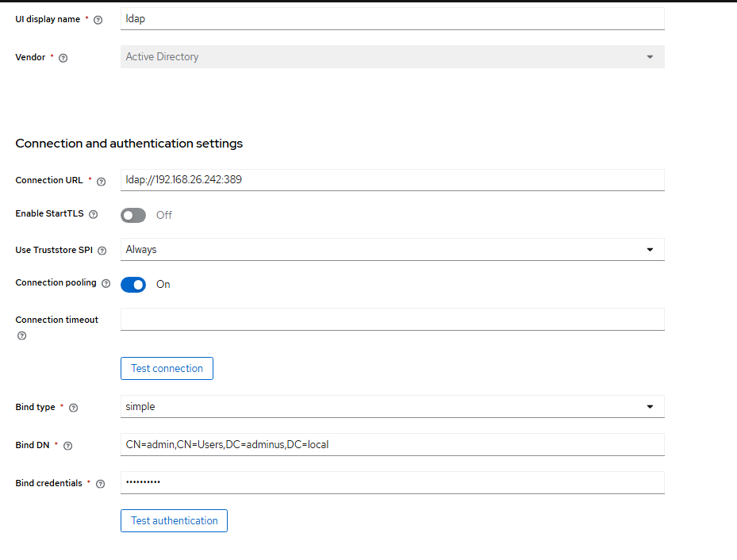Click into the Bind DN text field
The image size is (737, 560).
click(x=392, y=444)
